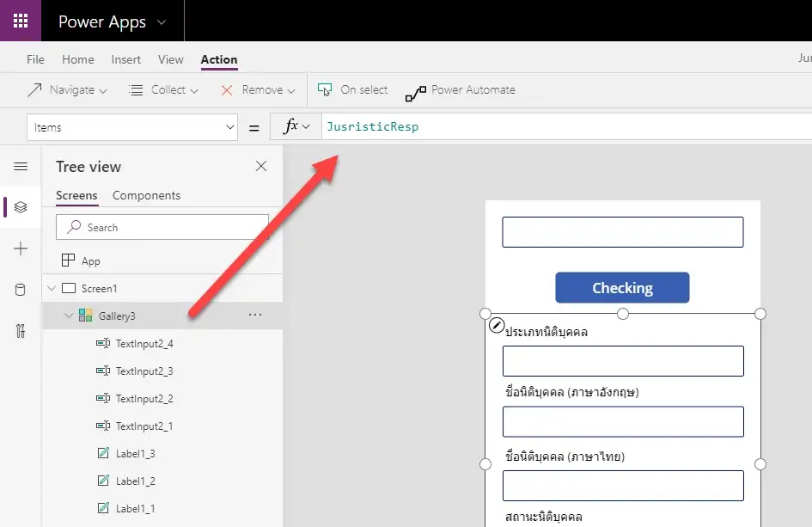The image size is (812, 527).
Task: Collapse the Screen1 node chevron
Action: (x=52, y=288)
